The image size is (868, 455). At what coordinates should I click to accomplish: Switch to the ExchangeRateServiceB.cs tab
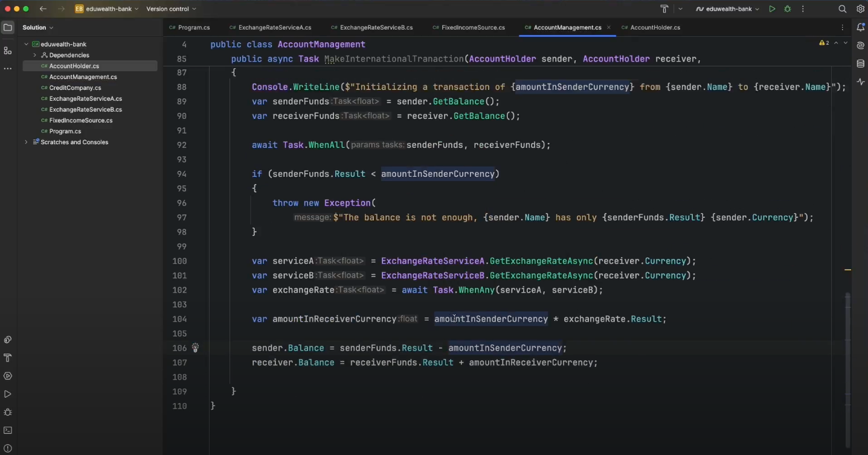pos(371,28)
